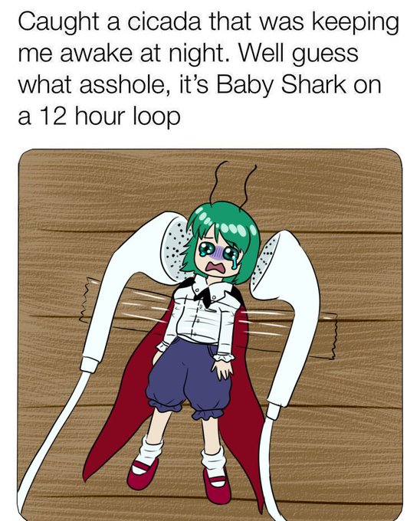The image size is (420, 521).
Task: Click the word "cicada" in the caption
Action: [x=164, y=21]
